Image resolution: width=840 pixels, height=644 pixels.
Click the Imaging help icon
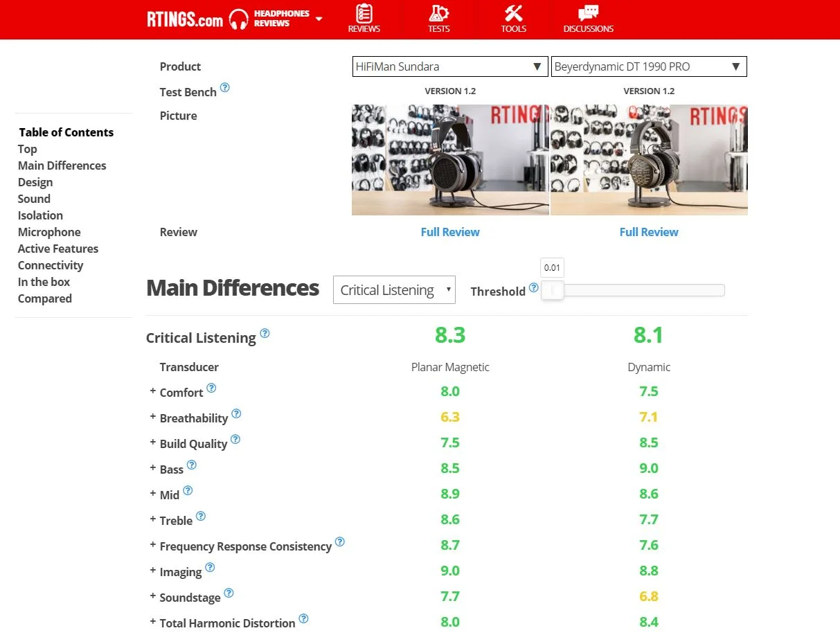click(210, 567)
